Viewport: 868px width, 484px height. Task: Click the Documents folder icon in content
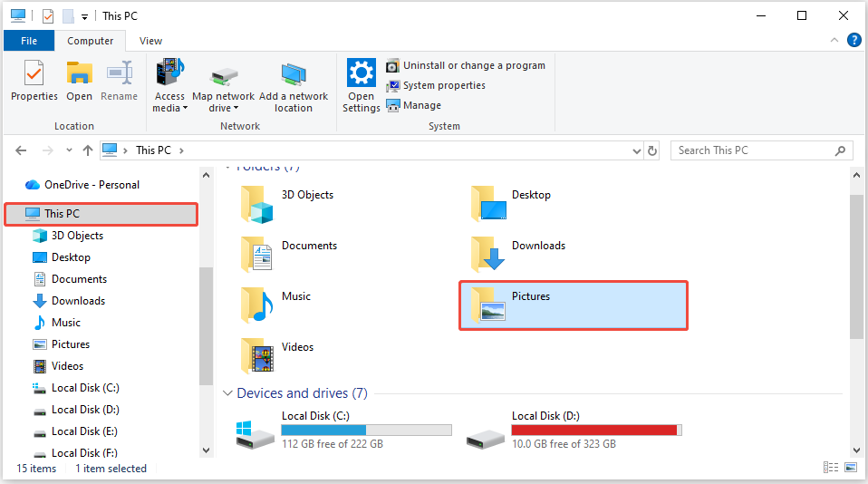(x=256, y=254)
